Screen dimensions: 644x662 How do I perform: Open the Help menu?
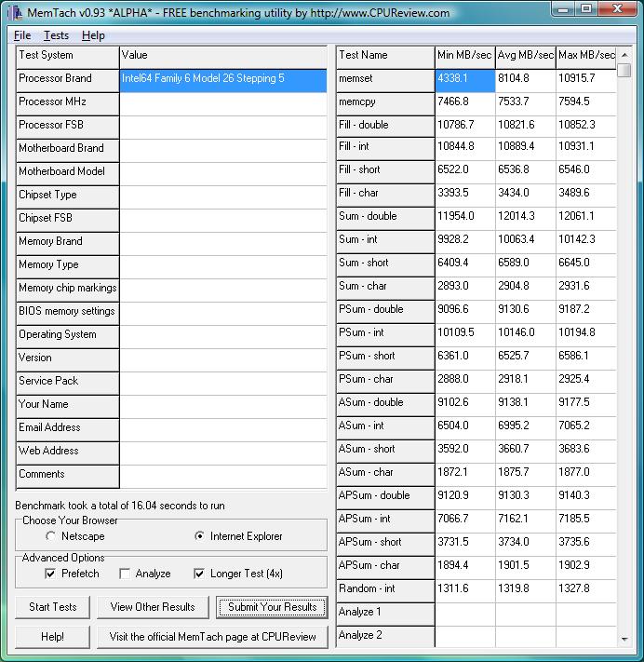pyautogui.click(x=93, y=35)
